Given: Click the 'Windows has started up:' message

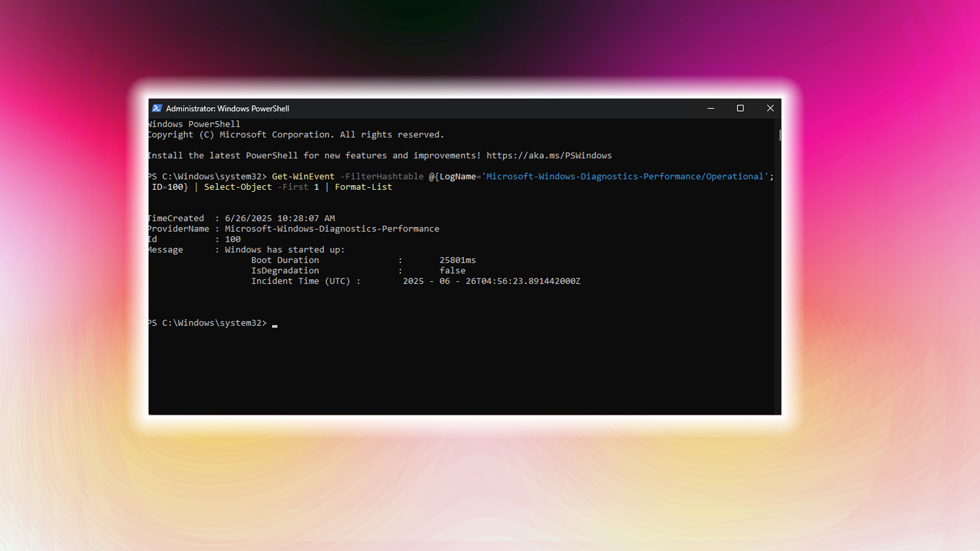Looking at the screenshot, I should tap(285, 250).
